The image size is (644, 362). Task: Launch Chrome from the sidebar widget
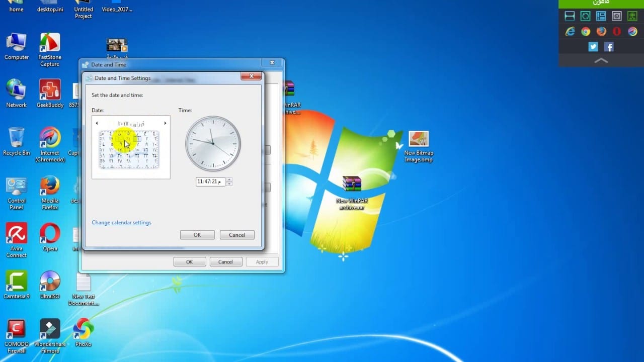(586, 32)
